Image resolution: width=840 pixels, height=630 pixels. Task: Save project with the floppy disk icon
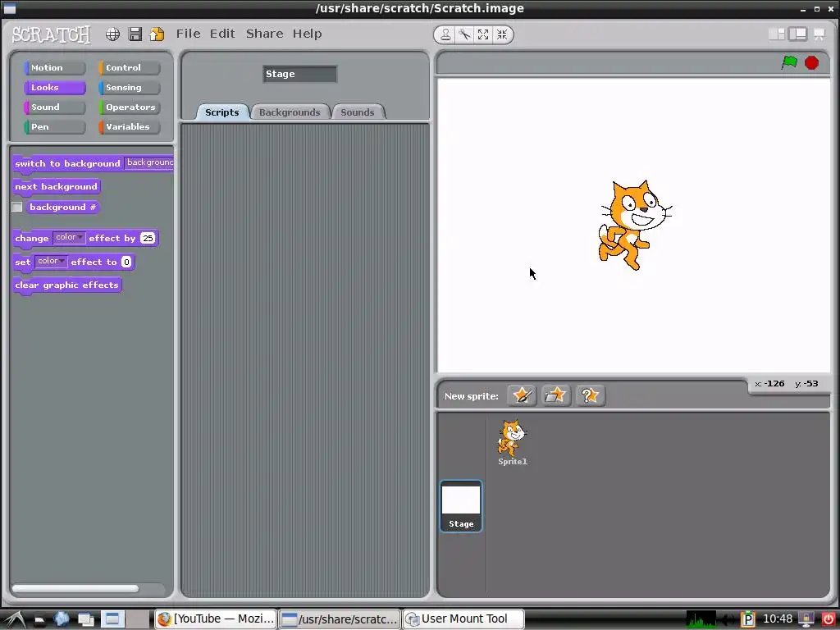[135, 34]
